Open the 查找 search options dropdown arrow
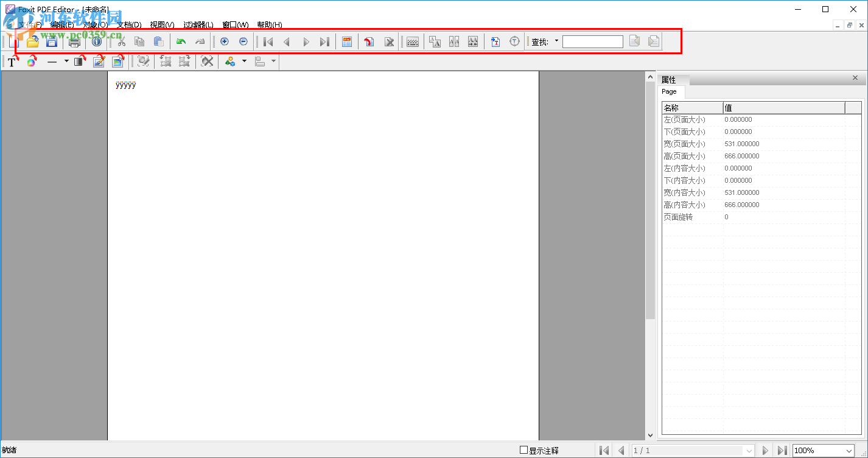The width and height of the screenshot is (868, 458). click(x=556, y=41)
